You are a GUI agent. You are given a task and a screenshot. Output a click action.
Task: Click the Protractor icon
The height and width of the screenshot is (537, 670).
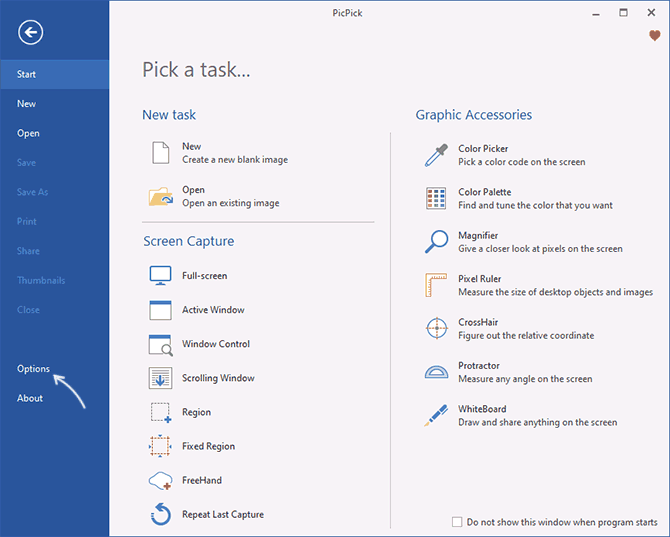(x=436, y=372)
